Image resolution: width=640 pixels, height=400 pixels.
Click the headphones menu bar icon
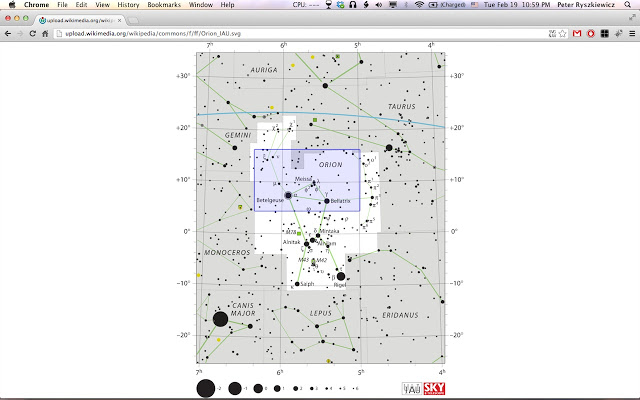coord(353,4)
